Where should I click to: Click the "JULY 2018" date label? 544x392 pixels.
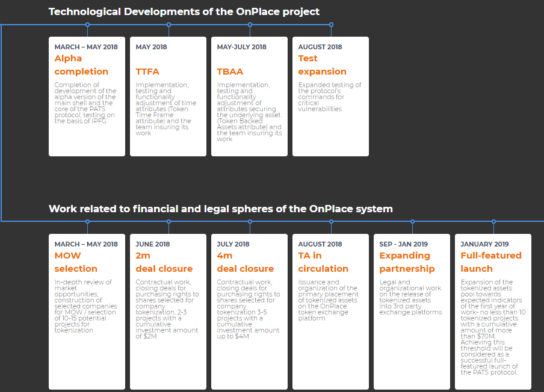(233, 244)
